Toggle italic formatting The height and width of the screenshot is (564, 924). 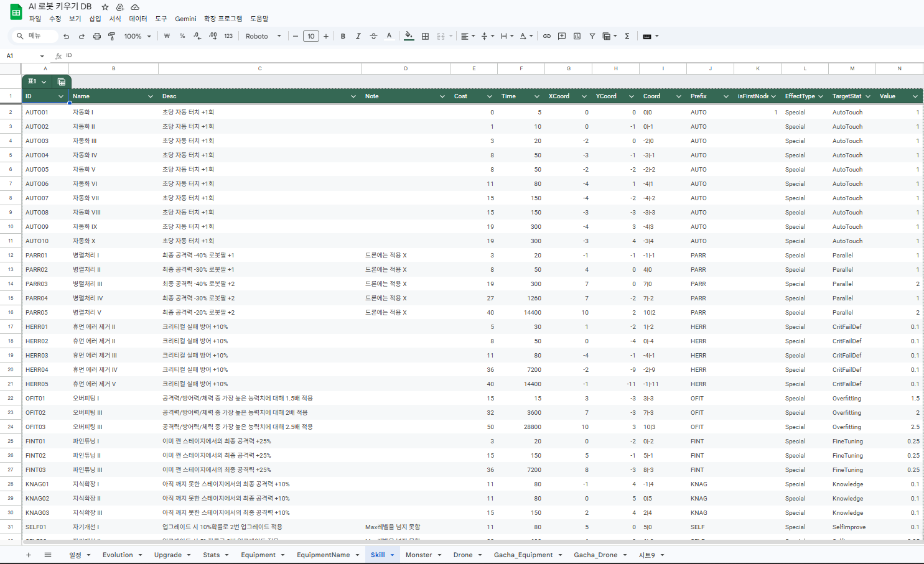point(358,36)
